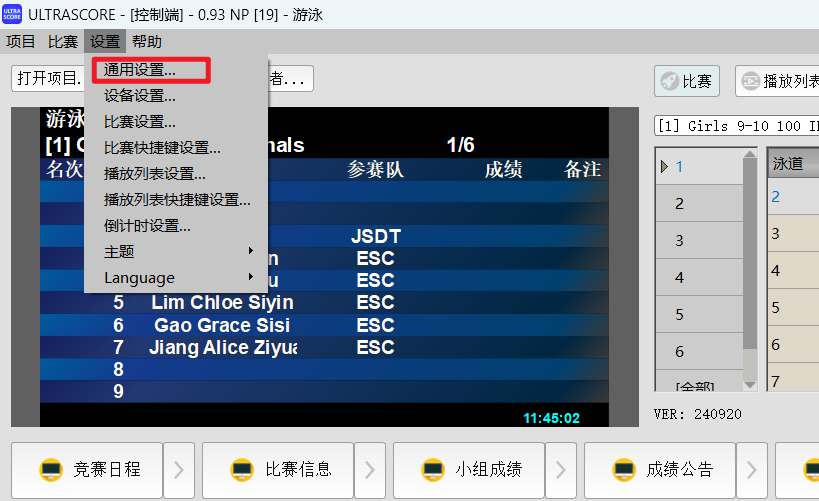
Task: Click the monitor icon on 比赛信息
Action: coord(241,469)
